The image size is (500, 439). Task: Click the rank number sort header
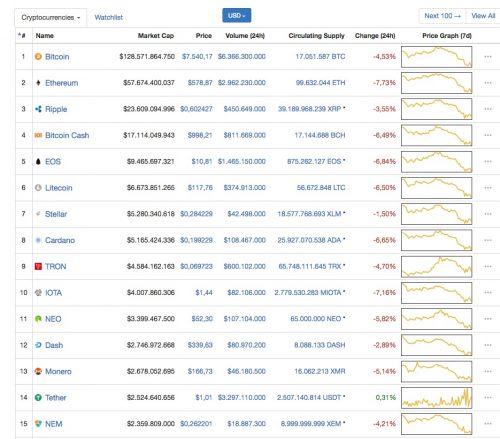[22, 35]
